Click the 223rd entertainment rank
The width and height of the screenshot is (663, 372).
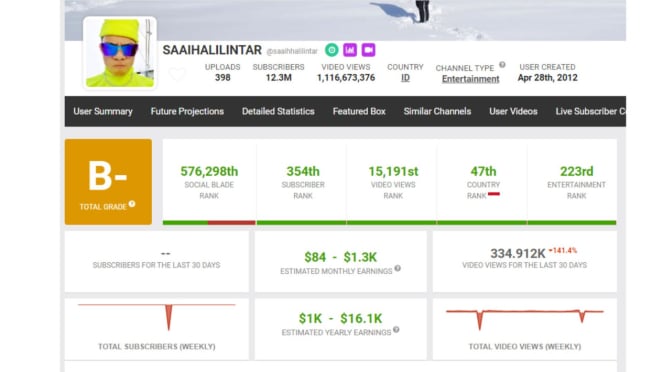[x=576, y=171]
